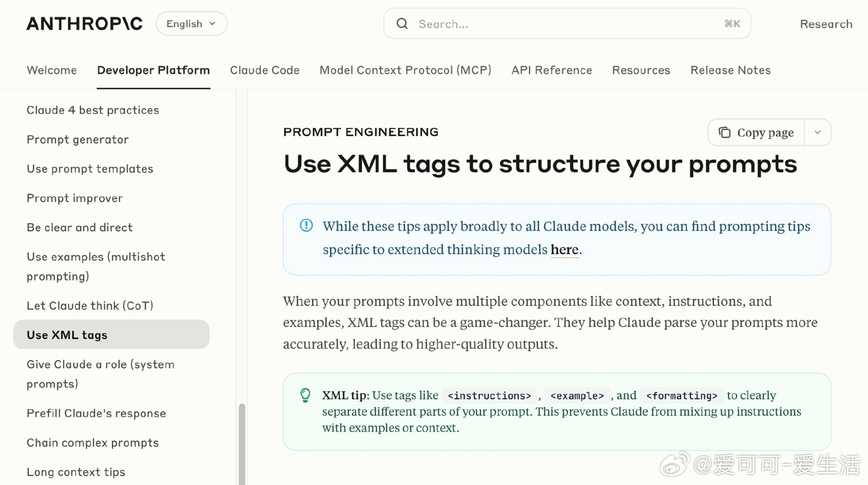Image resolution: width=868 pixels, height=485 pixels.
Task: Click the PROMPT ENGINEERING breadcrumb label
Action: point(361,132)
